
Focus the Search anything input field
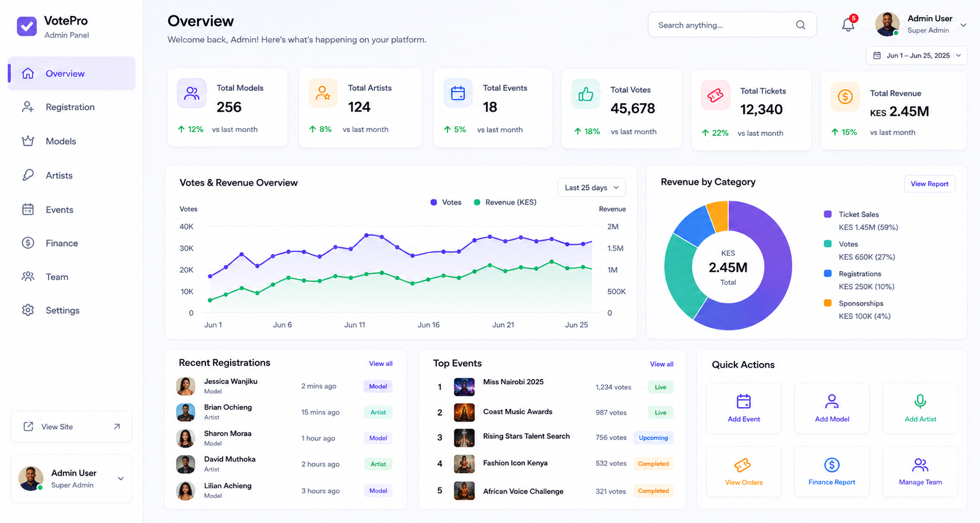(732, 25)
